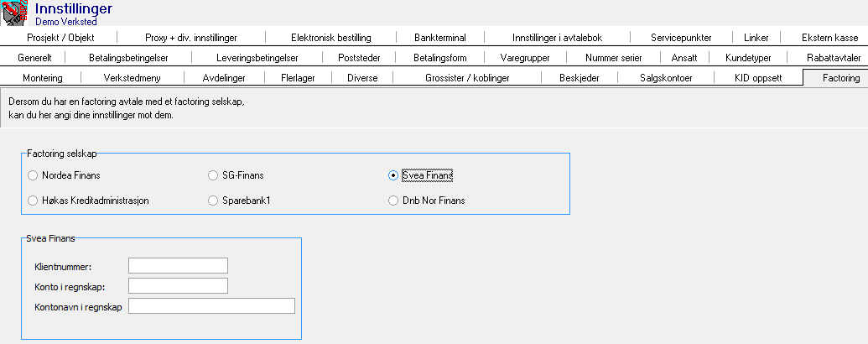
Task: Select the Elektronisk bestilling tab
Action: coord(330,38)
